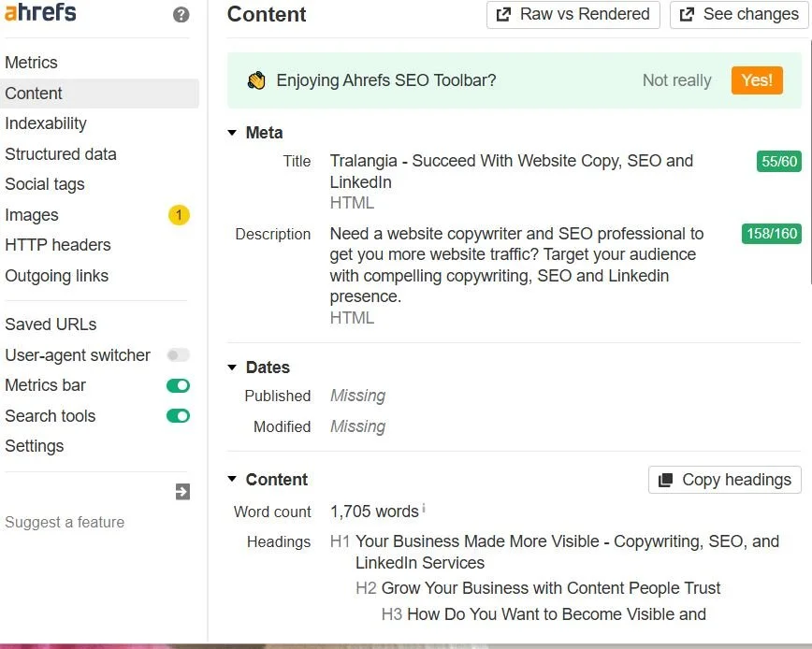Click the Ahrefs logo
The height and width of the screenshot is (649, 812).
40,12
